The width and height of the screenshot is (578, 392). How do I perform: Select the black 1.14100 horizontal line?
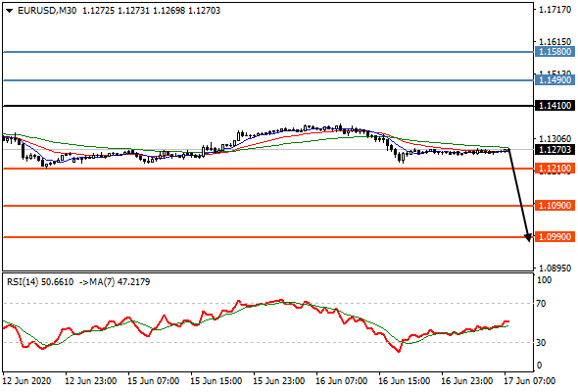(x=268, y=106)
